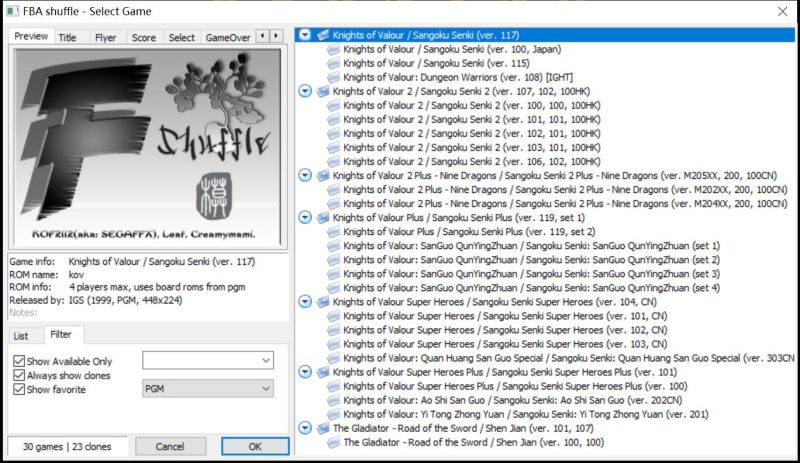Select Knights of Valour 2 ver. 102, 101, 100HK
Screen dimensions: 800x463
click(471, 134)
